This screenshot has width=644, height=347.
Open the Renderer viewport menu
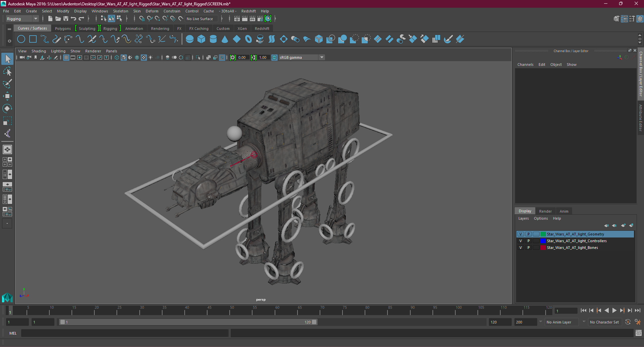pos(93,51)
